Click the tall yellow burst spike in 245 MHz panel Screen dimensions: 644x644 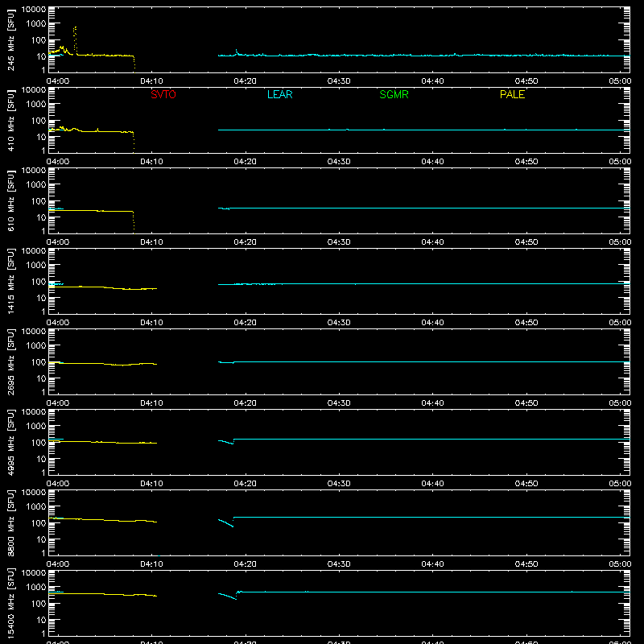(x=75, y=40)
